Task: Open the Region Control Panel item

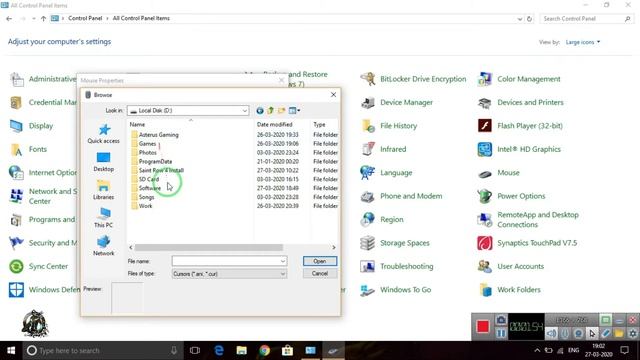Action: [382, 220]
